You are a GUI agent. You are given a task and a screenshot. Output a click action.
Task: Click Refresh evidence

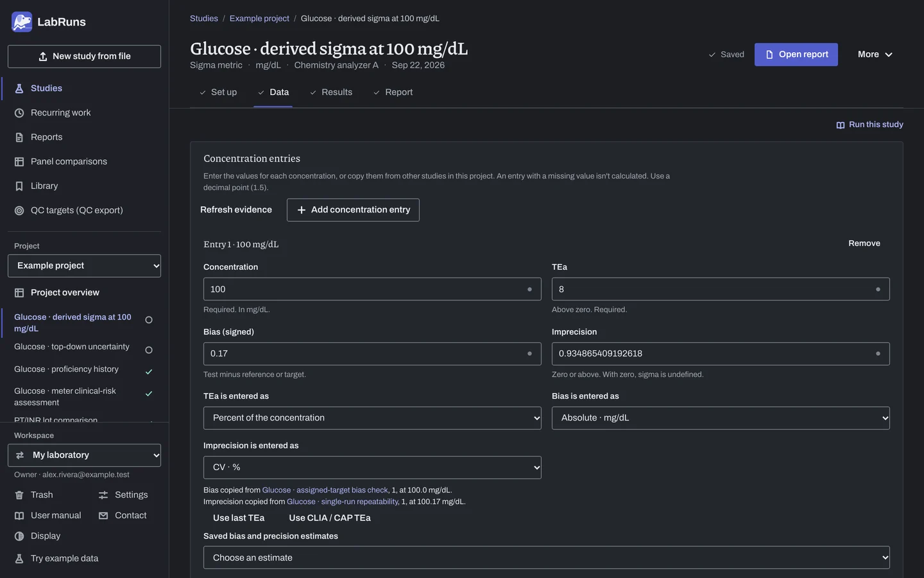click(236, 210)
